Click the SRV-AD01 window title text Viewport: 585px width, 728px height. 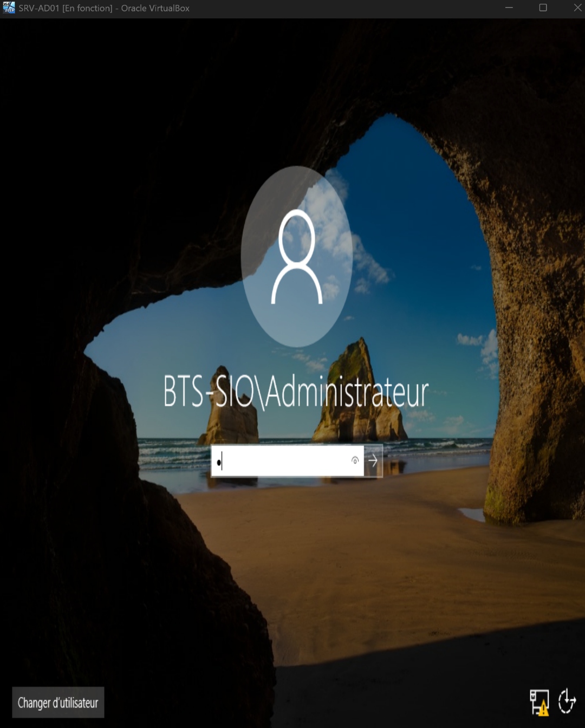tap(104, 9)
